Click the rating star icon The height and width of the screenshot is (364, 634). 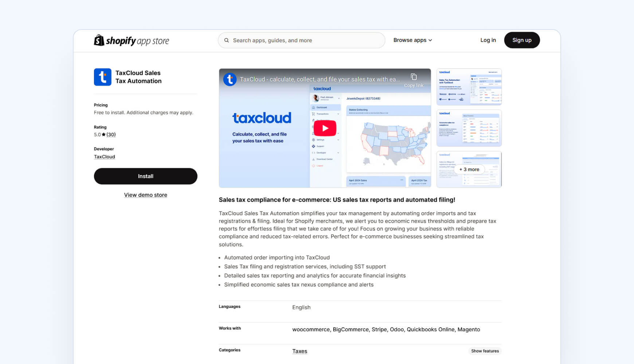(x=103, y=134)
